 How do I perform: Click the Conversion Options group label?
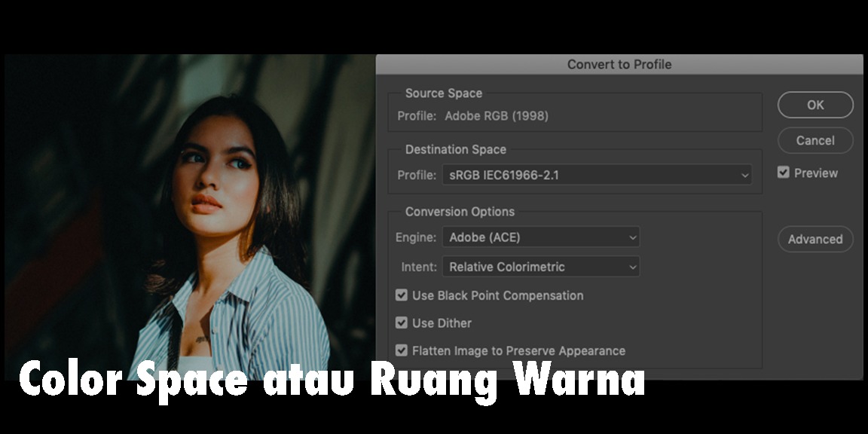[x=460, y=212]
